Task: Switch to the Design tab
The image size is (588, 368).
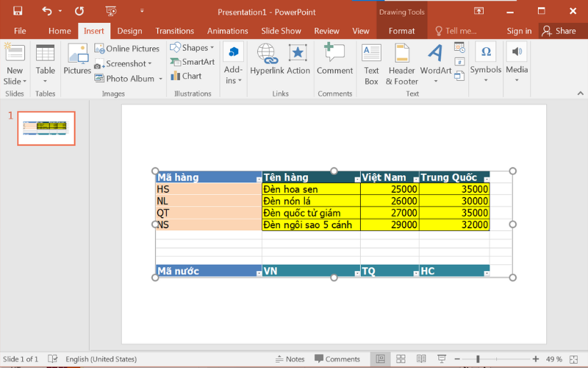Action: point(129,31)
